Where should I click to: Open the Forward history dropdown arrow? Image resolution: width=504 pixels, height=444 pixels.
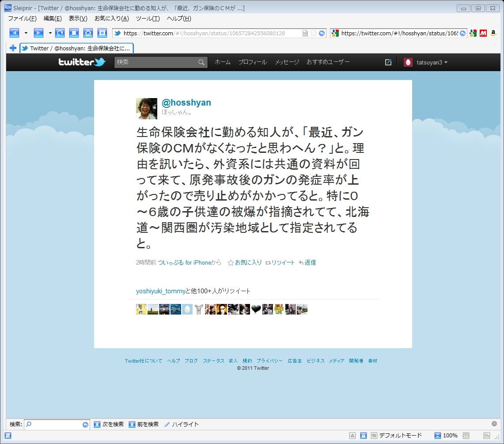(x=50, y=33)
